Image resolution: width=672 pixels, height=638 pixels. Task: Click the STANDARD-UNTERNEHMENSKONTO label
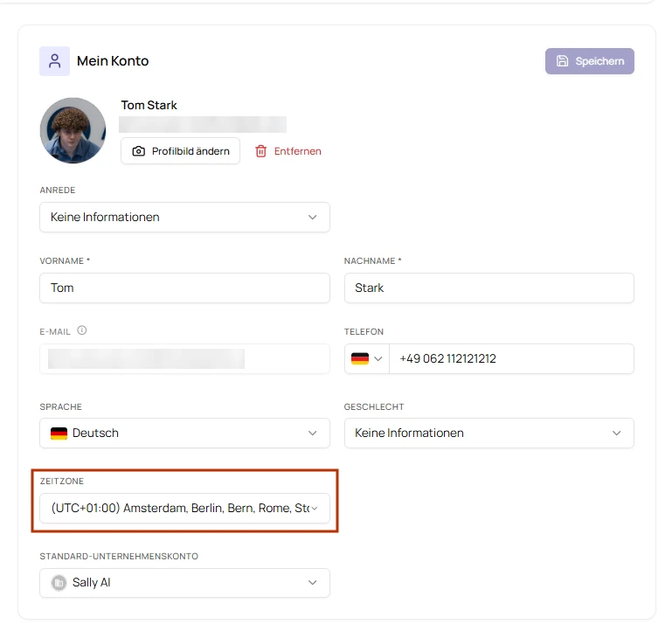tap(119, 556)
